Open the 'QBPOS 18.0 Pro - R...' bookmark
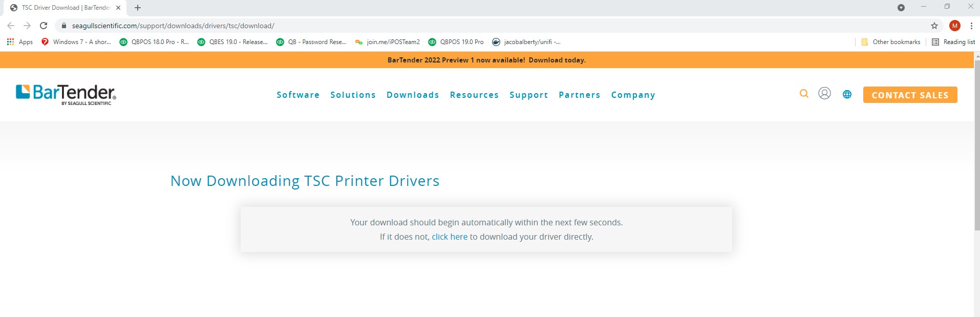The image size is (980, 317). (154, 42)
